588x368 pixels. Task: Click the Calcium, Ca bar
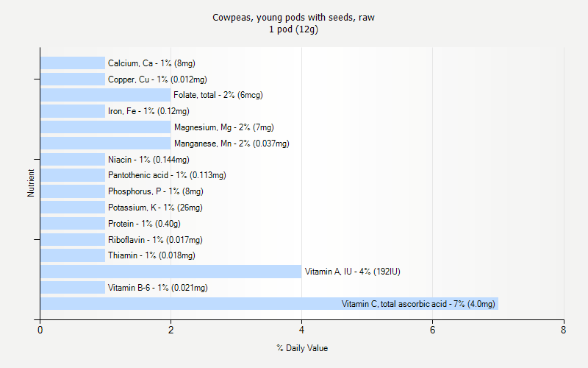coord(73,63)
